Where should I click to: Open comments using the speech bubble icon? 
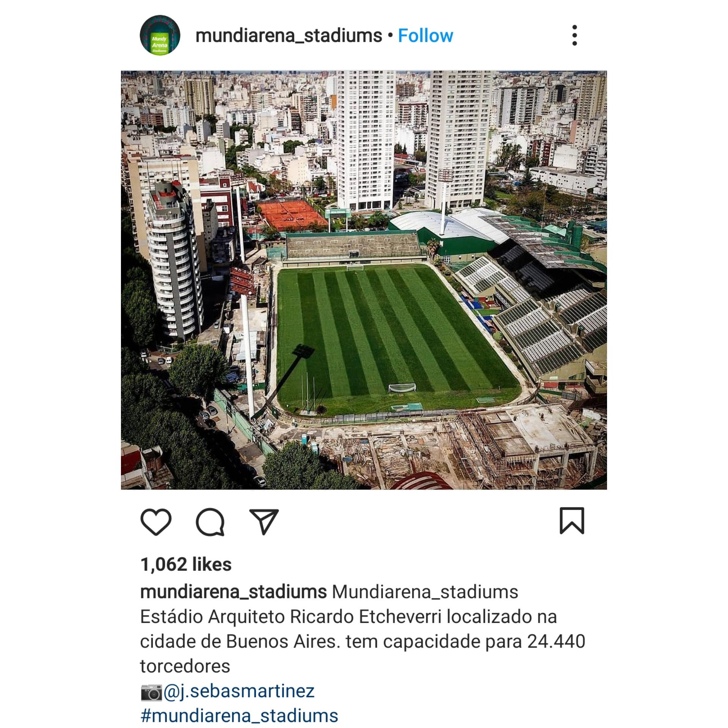click(x=210, y=522)
